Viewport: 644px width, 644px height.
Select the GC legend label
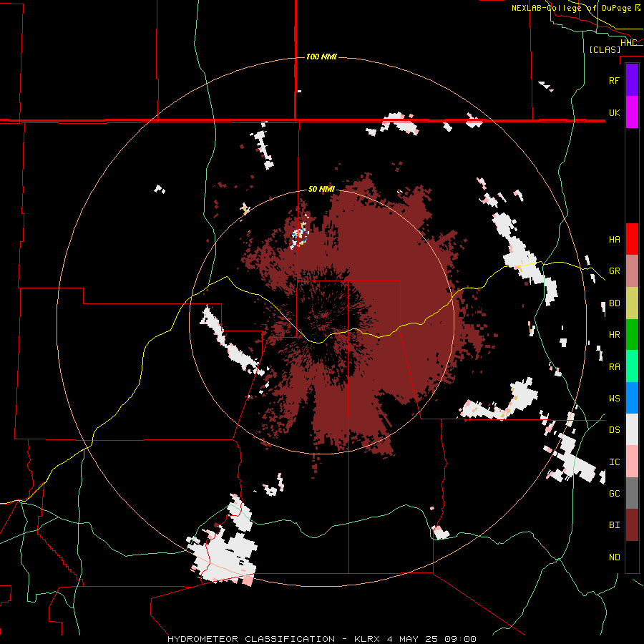pyautogui.click(x=614, y=494)
